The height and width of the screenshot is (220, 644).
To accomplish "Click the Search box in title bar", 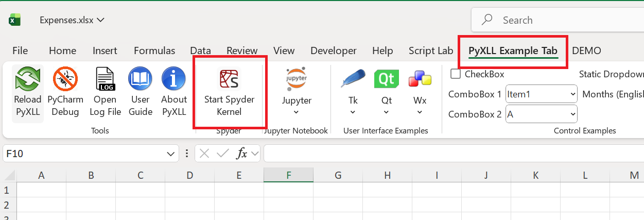I will [x=556, y=20].
